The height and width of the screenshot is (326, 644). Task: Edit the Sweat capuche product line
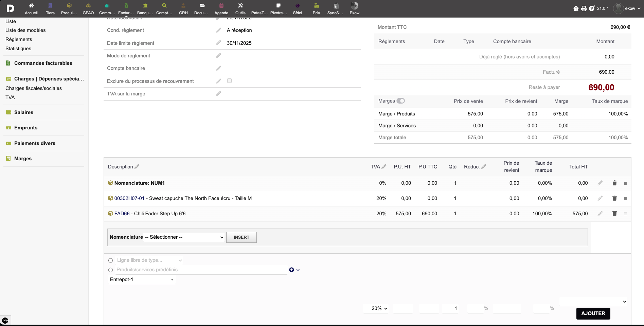(600, 198)
